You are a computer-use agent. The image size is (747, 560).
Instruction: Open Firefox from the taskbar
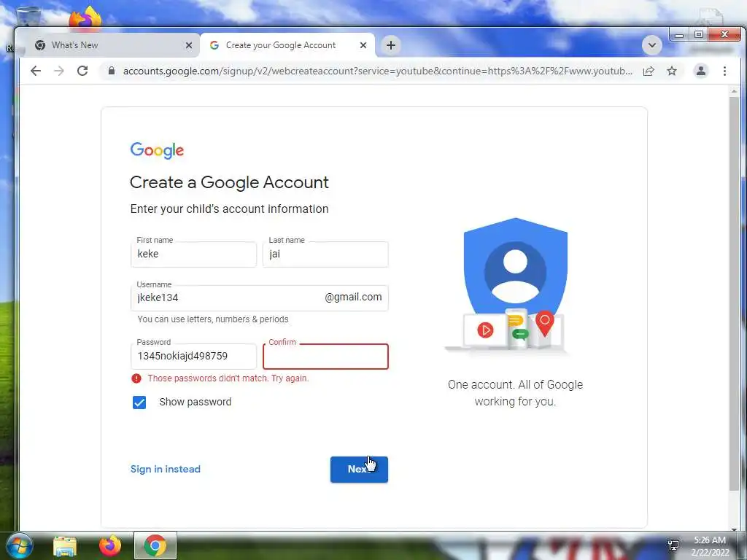coord(110,545)
